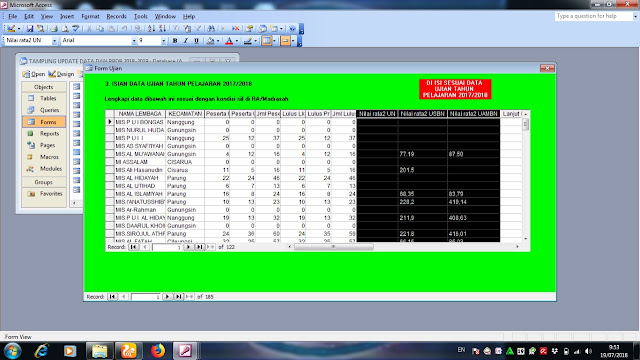Click the Paste toolbar icon

click(x=111, y=29)
